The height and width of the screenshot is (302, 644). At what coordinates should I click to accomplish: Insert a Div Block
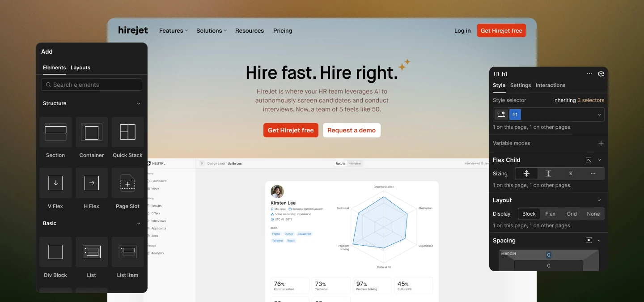tap(55, 252)
